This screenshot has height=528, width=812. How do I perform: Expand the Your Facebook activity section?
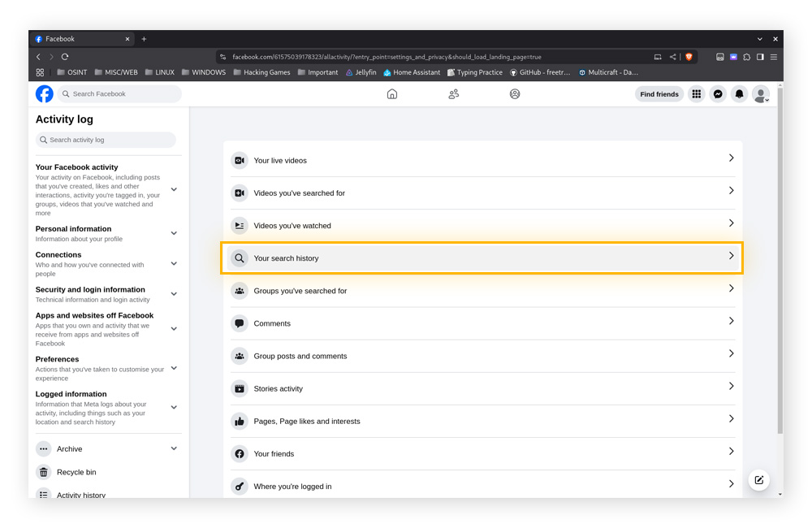(x=174, y=189)
